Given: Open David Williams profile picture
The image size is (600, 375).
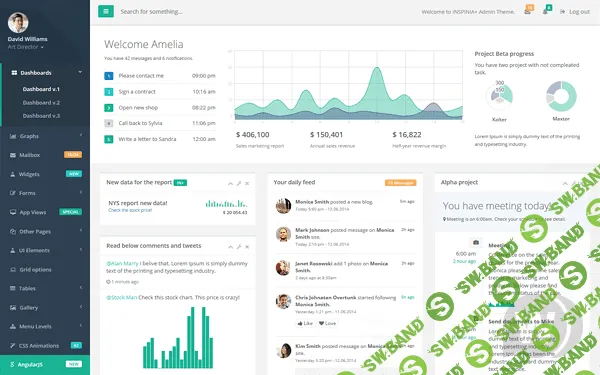Looking at the screenshot, I should (x=18, y=23).
